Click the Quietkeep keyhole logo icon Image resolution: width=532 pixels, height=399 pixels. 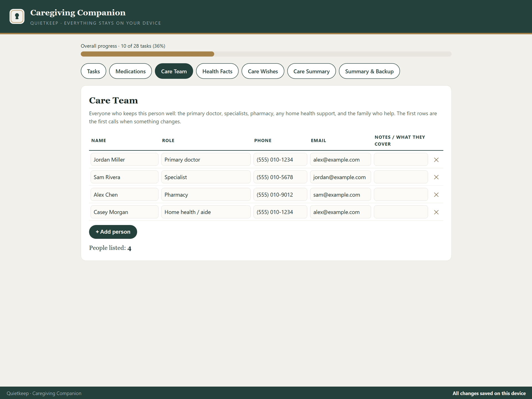17,16
